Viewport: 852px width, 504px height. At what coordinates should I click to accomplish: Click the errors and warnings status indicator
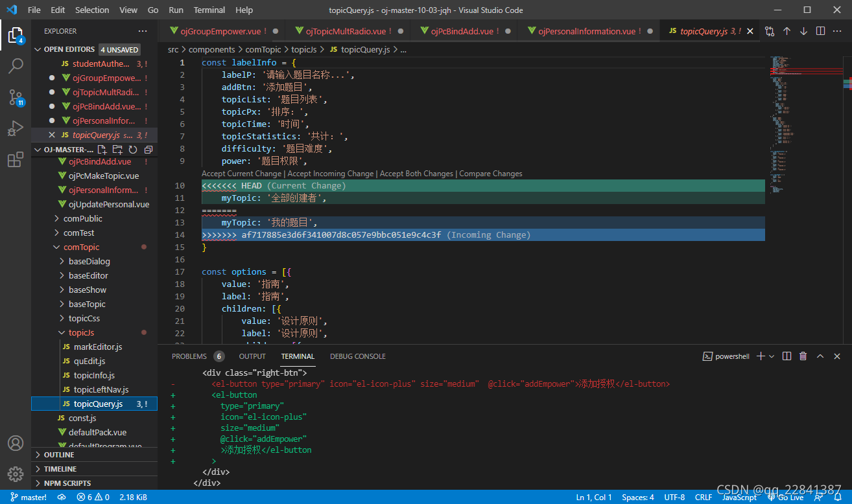pos(93,498)
